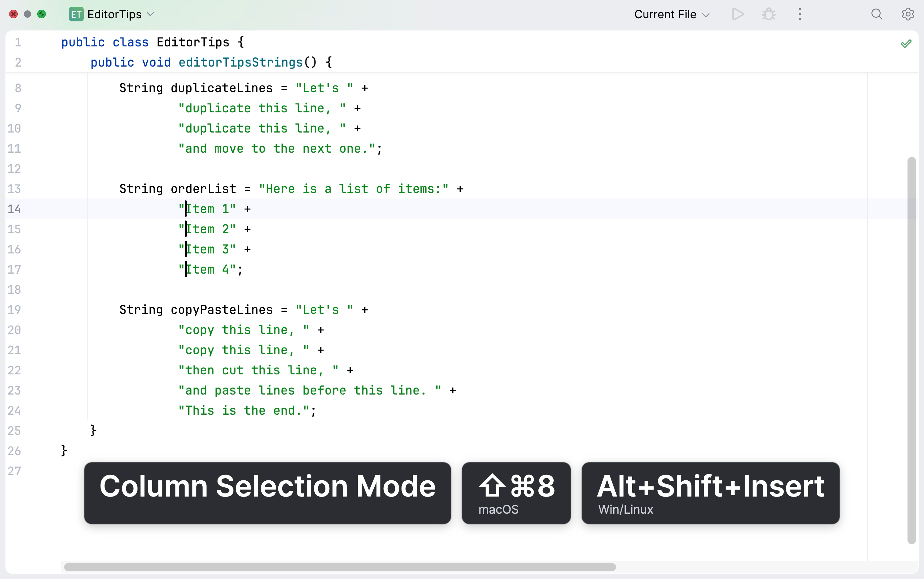
Task: Click "Here is a list of items:" string
Action: click(354, 189)
